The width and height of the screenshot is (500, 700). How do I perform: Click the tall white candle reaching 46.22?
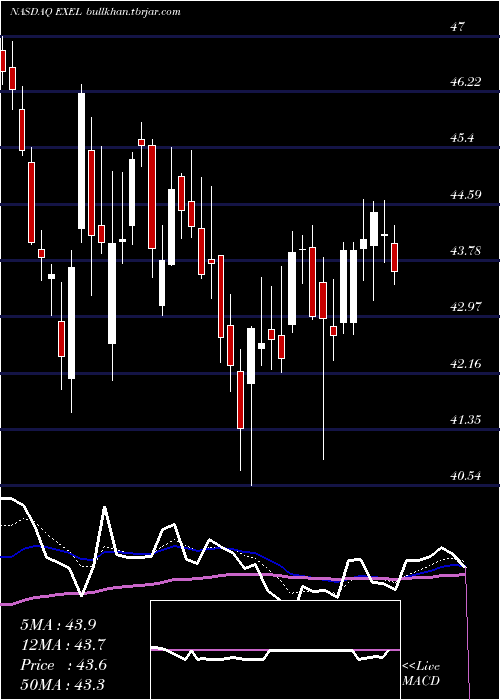click(81, 162)
